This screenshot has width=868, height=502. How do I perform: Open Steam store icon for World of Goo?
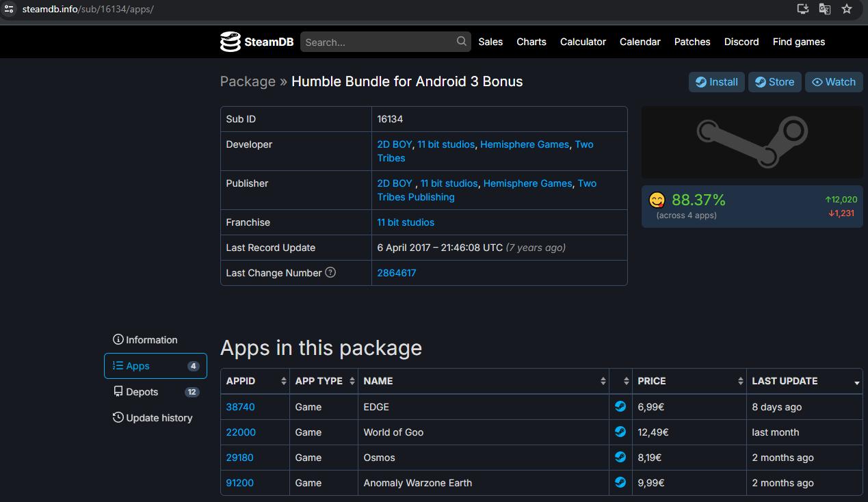620,432
